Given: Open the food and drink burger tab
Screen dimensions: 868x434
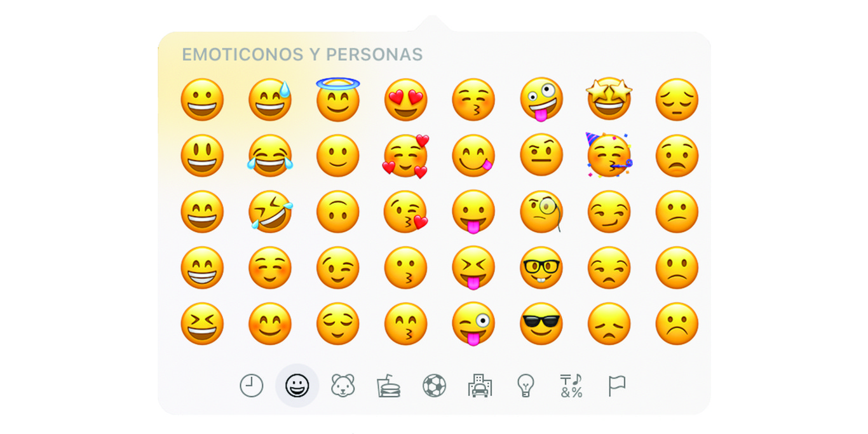Looking at the screenshot, I should pos(388,386).
